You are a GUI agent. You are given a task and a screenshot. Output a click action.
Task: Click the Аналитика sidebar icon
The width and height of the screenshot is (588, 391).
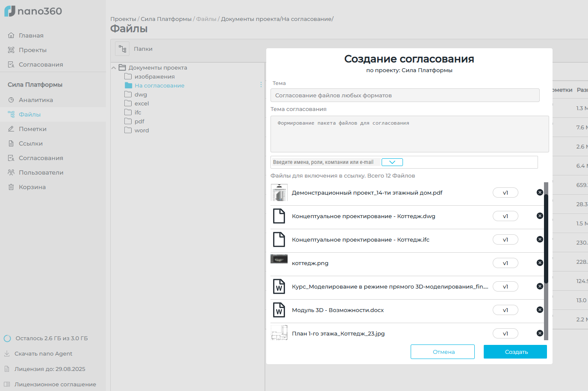(11, 100)
